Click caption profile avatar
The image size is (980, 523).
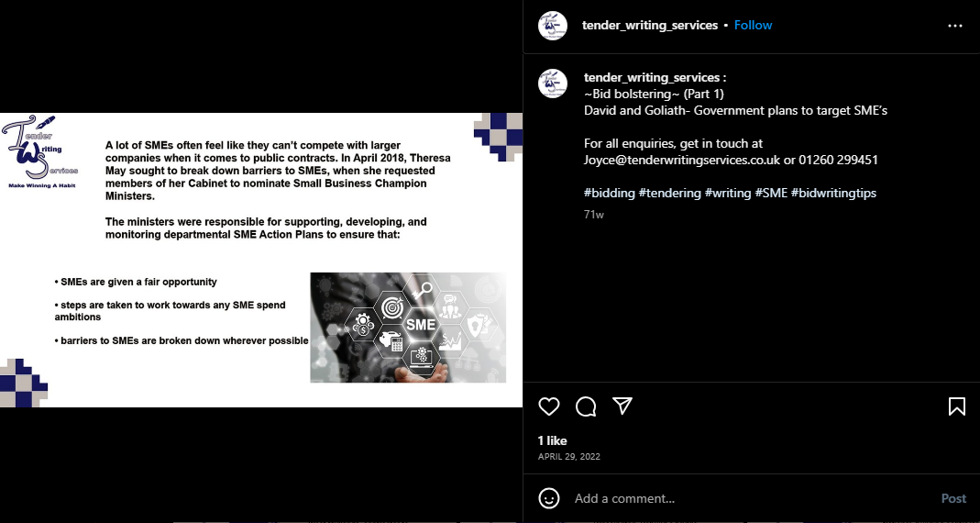(x=553, y=83)
